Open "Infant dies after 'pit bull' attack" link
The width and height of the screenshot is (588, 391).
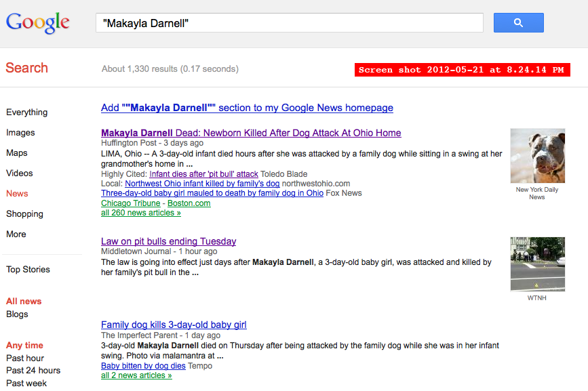pyautogui.click(x=203, y=174)
